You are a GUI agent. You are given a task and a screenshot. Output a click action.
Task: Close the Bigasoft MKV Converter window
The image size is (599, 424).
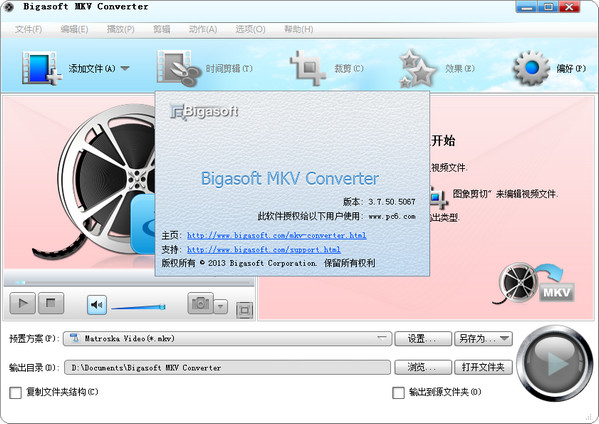pos(570,6)
